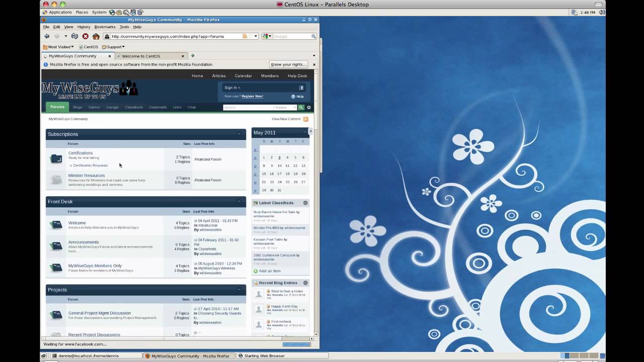Click the horizontal scrollbar of the page
The image size is (644, 362).
tap(178, 339)
